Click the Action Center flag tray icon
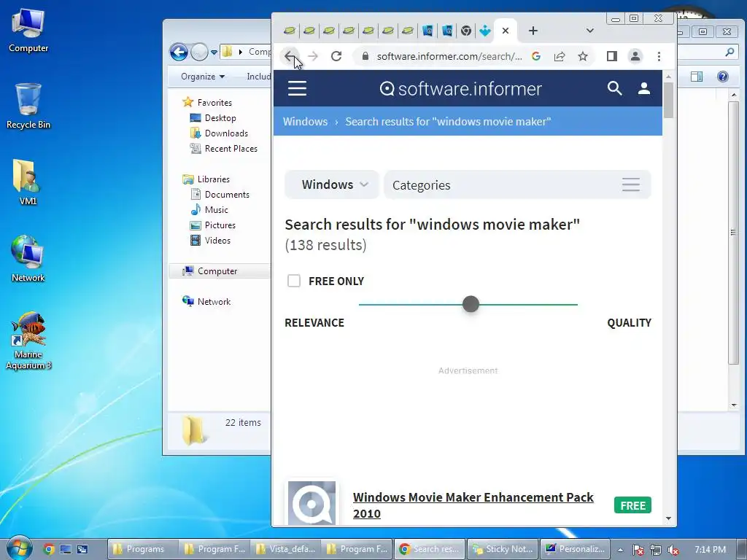The height and width of the screenshot is (560, 747). [638, 550]
